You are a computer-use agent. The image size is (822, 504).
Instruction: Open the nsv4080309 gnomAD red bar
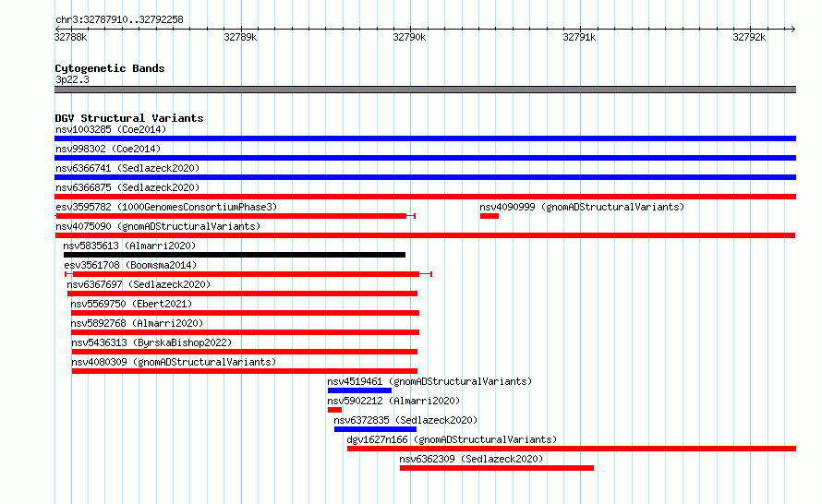click(245, 371)
